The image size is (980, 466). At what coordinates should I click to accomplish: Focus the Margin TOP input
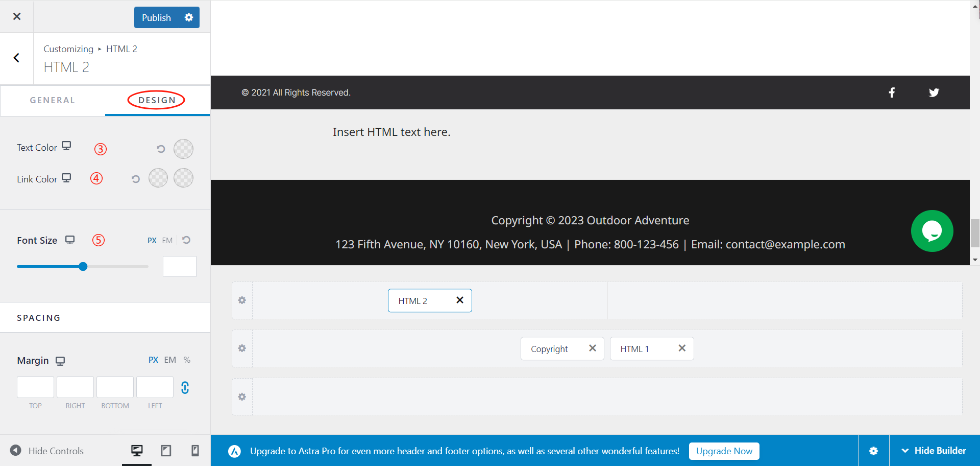tap(35, 387)
